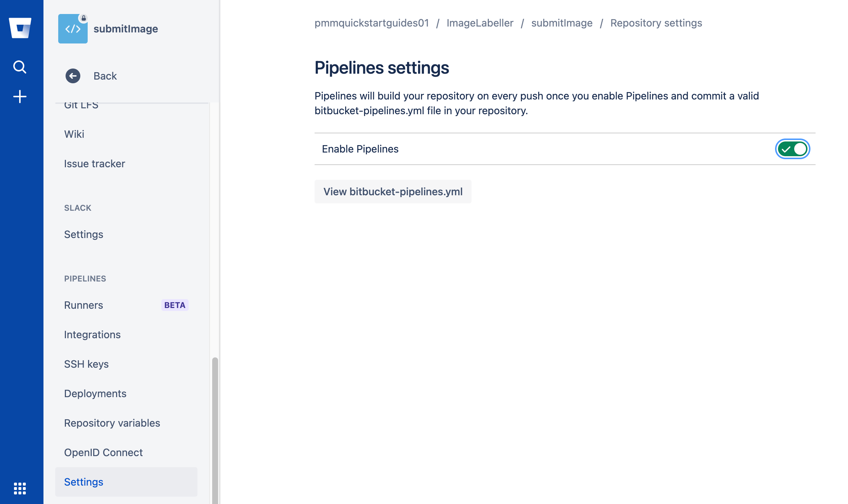Click View bitbucket-pipelines.yml button

pyautogui.click(x=392, y=192)
